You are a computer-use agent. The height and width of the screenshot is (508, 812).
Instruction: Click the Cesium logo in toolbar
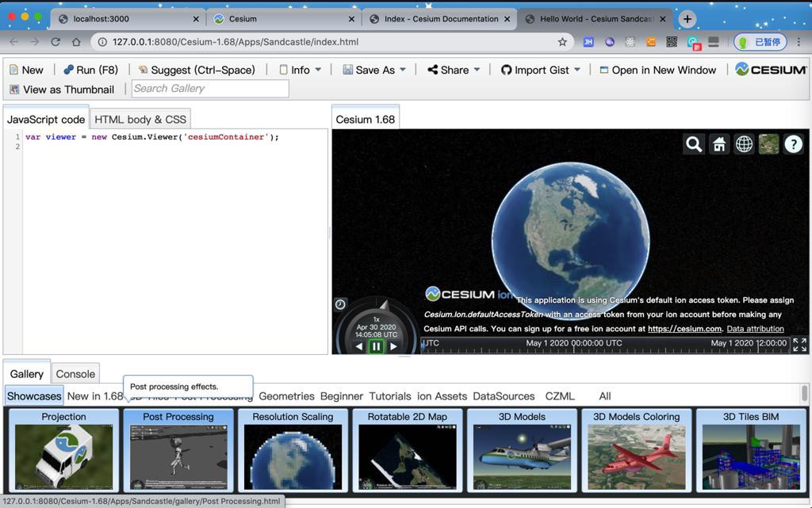[x=771, y=69]
